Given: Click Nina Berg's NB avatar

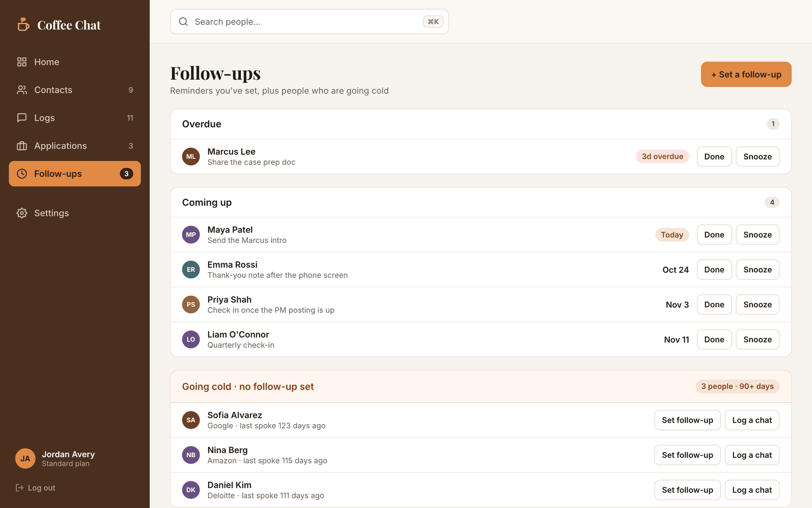Looking at the screenshot, I should [191, 455].
